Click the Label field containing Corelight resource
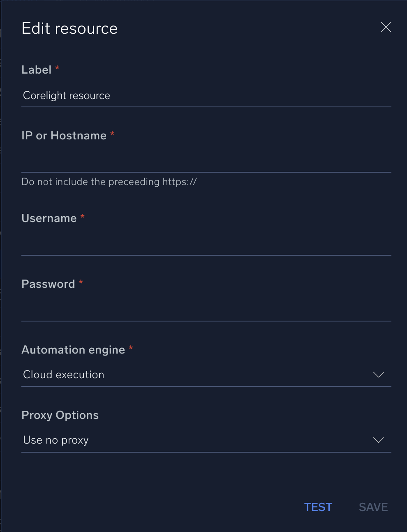The width and height of the screenshot is (407, 532). pyautogui.click(x=206, y=96)
